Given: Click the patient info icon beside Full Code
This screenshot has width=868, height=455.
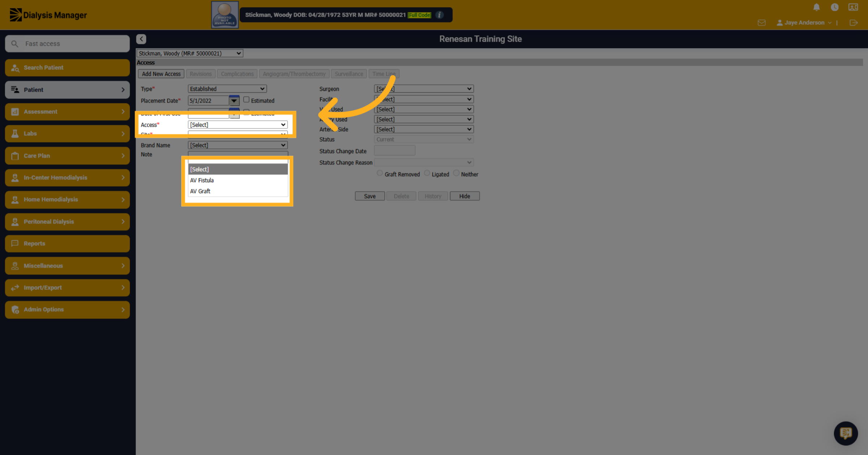Looking at the screenshot, I should click(439, 15).
